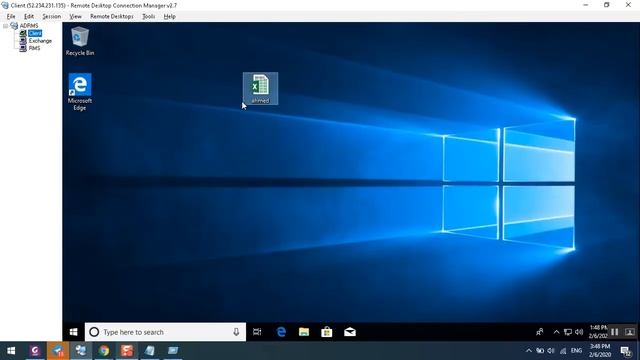Open the File menu

[11, 16]
